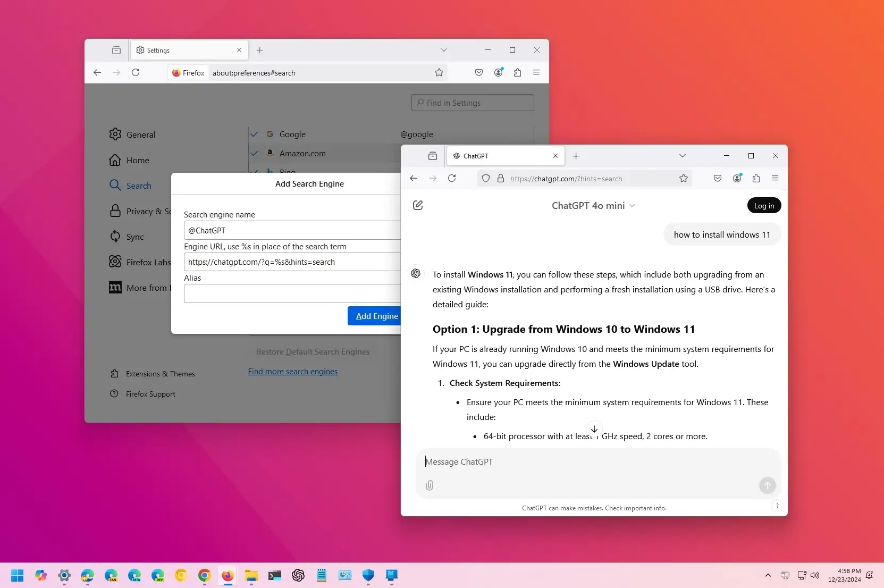This screenshot has height=588, width=884.
Task: Select the Settings tab
Action: pyautogui.click(x=189, y=50)
